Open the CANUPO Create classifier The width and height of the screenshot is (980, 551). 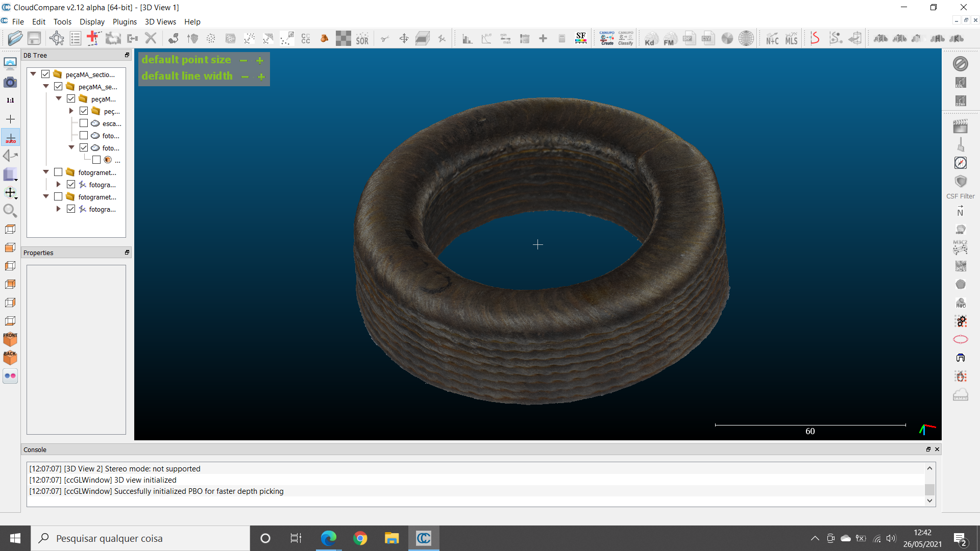coord(607,38)
